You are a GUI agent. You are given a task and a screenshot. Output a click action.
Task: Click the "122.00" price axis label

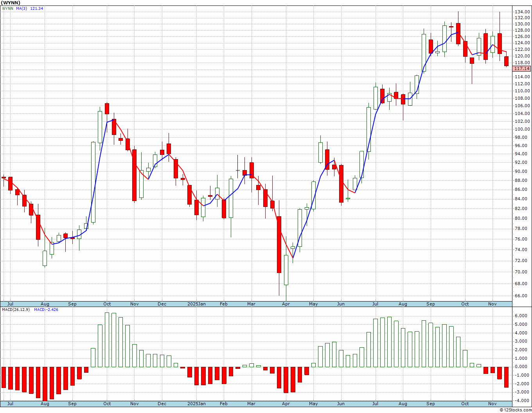(x=523, y=49)
